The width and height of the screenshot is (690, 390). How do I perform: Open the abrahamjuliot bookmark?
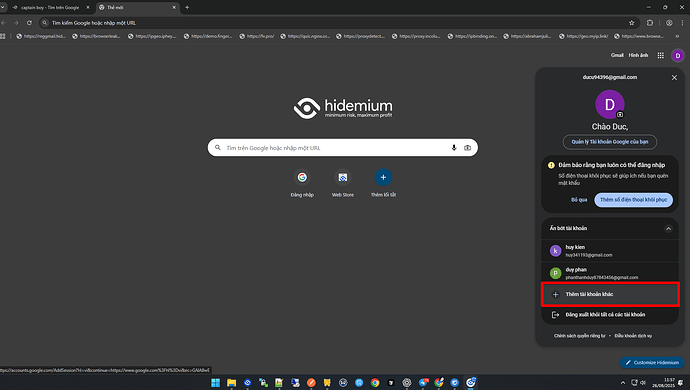point(528,36)
